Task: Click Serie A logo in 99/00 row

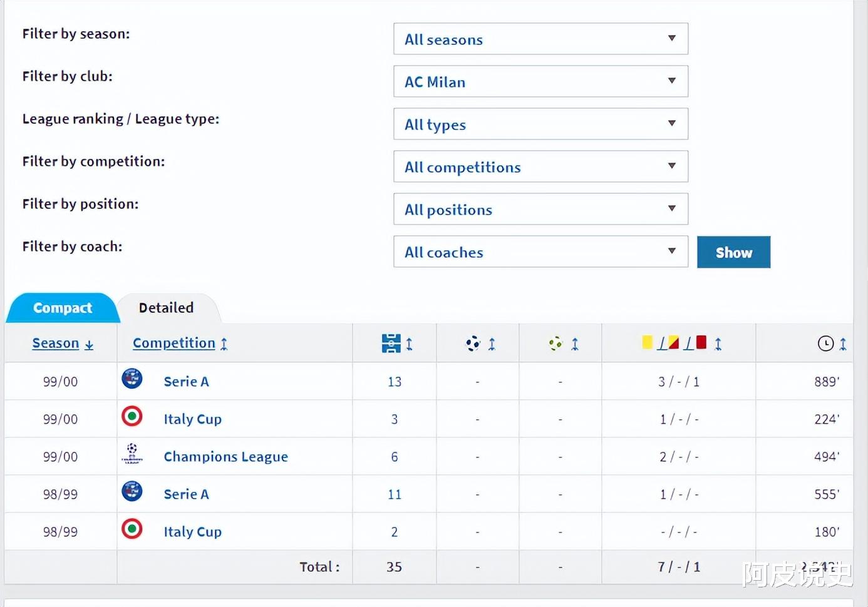Action: (x=132, y=379)
